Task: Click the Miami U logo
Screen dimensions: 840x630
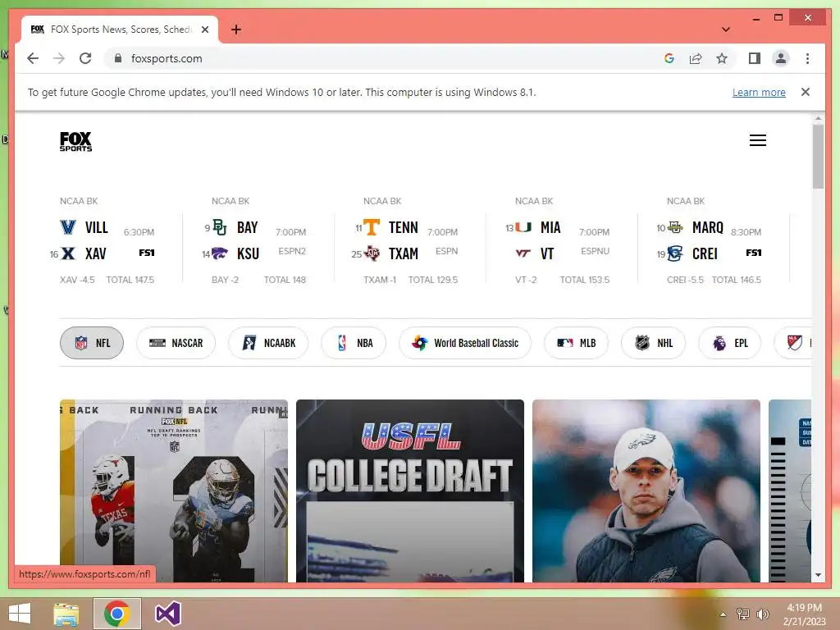Action: 523,227
